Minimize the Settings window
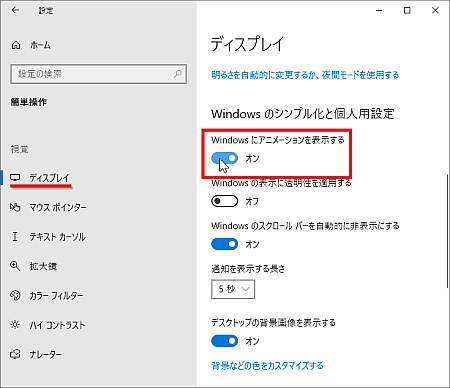Image resolution: width=450 pixels, height=388 pixels. pos(379,10)
